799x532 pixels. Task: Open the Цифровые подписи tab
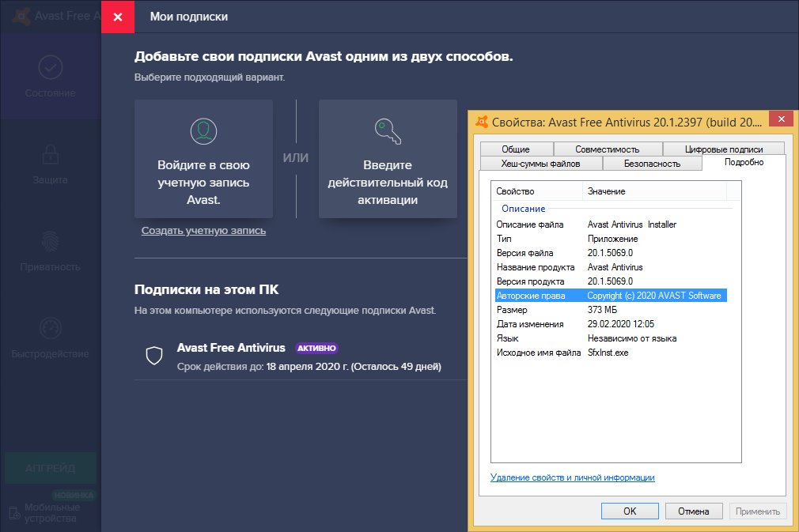pos(723,149)
